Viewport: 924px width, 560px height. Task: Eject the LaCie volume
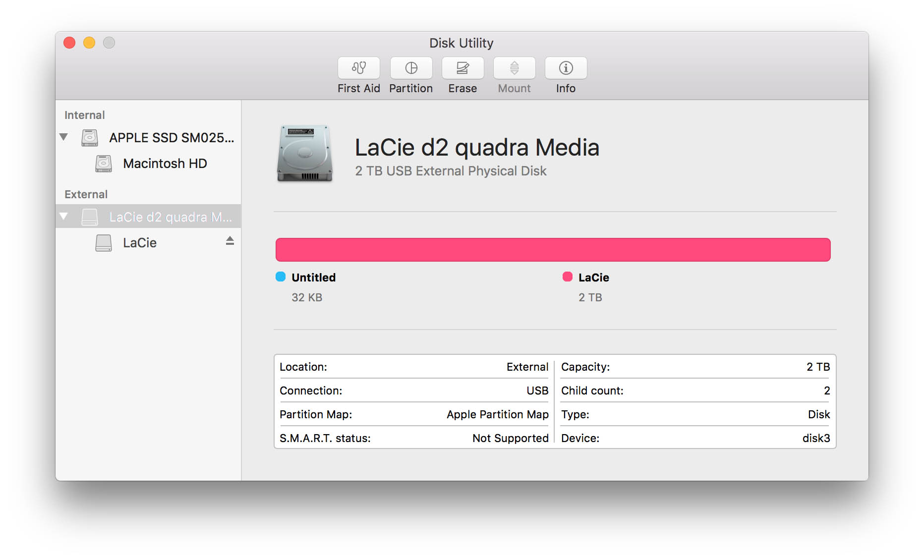[230, 241]
